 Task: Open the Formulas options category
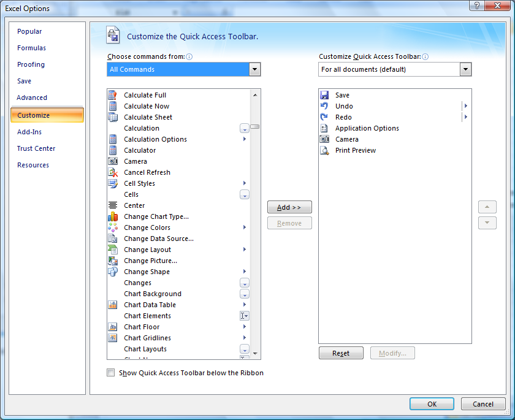click(x=31, y=48)
